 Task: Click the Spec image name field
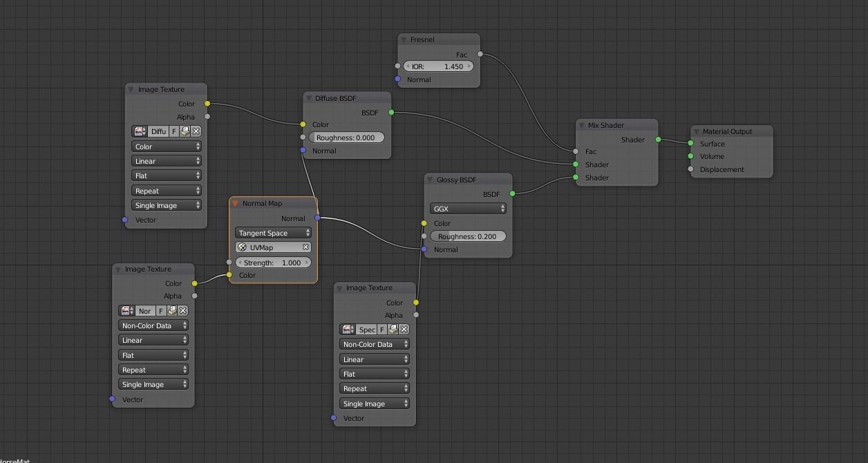pos(366,330)
